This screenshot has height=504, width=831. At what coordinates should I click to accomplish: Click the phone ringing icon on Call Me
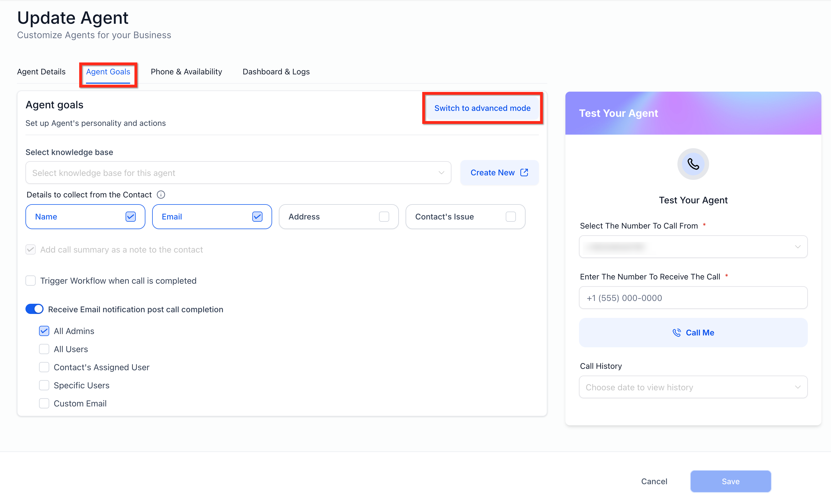(676, 333)
